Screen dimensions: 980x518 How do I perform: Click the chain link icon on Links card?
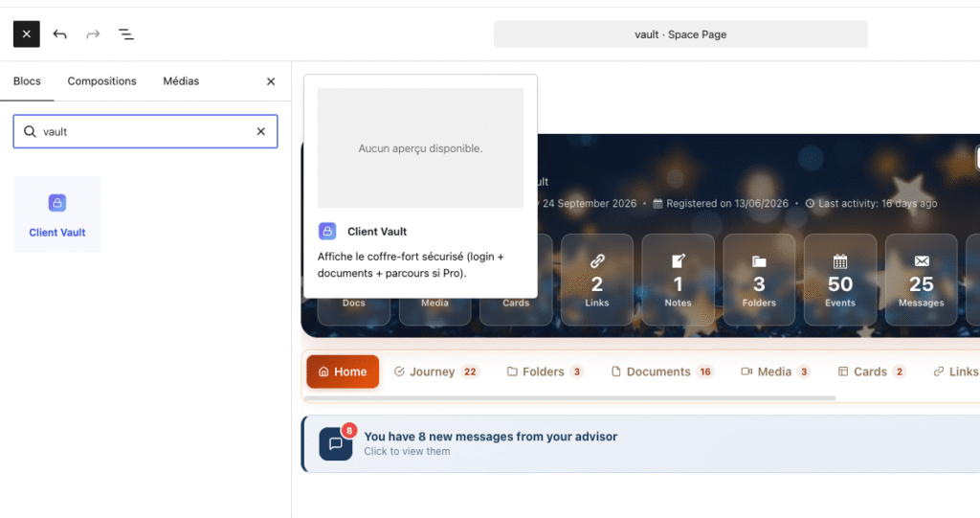pos(597,260)
